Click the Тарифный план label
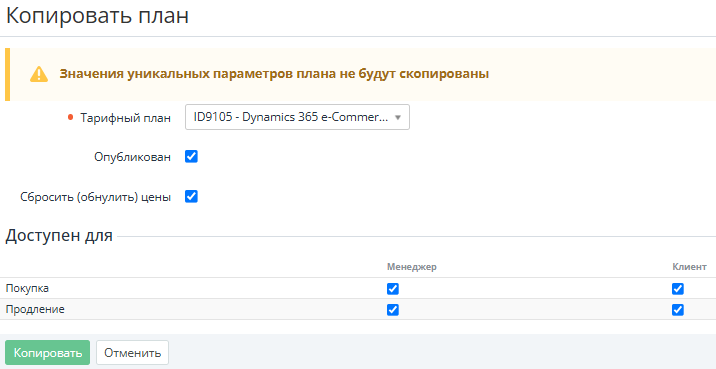The height and width of the screenshot is (369, 716). tap(126, 118)
